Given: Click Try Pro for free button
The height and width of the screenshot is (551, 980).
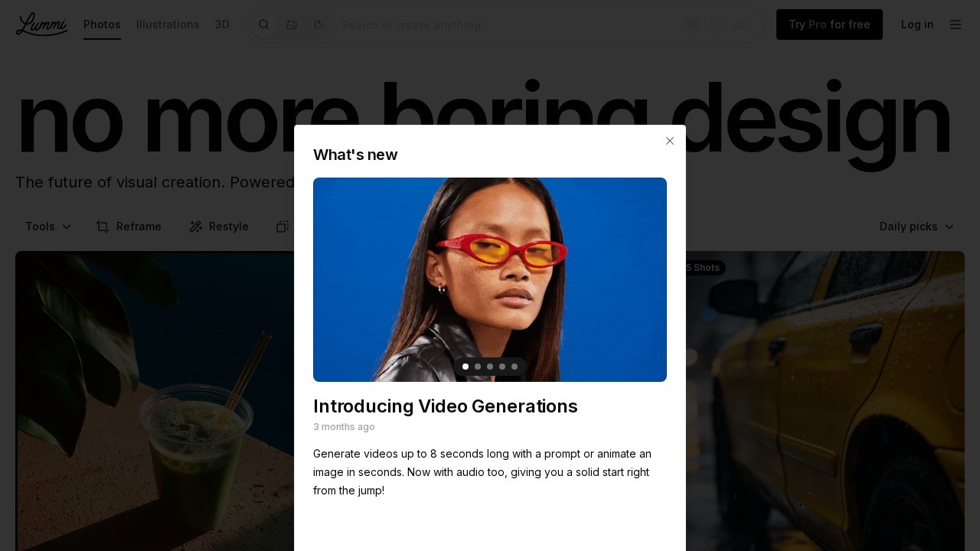Looking at the screenshot, I should (x=829, y=24).
